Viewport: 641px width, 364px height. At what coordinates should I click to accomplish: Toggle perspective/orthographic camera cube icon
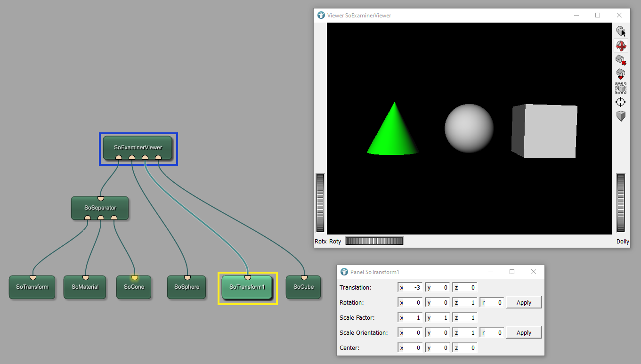[x=621, y=116]
